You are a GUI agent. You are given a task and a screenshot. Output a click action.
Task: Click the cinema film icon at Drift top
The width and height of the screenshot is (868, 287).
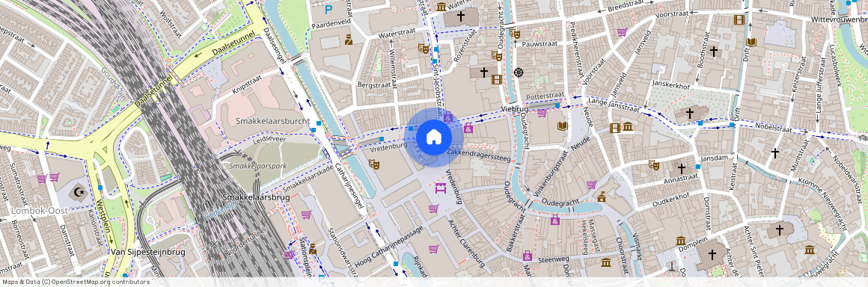coord(739,20)
